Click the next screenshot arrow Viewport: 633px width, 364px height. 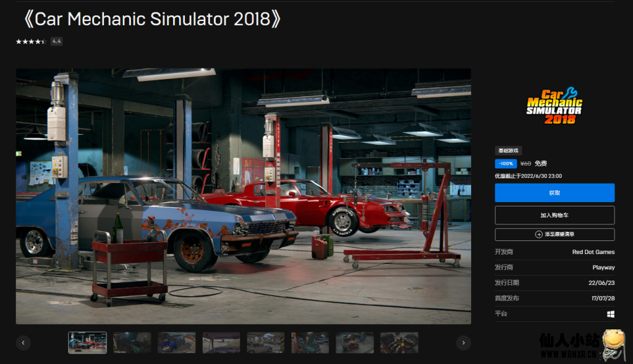[464, 342]
